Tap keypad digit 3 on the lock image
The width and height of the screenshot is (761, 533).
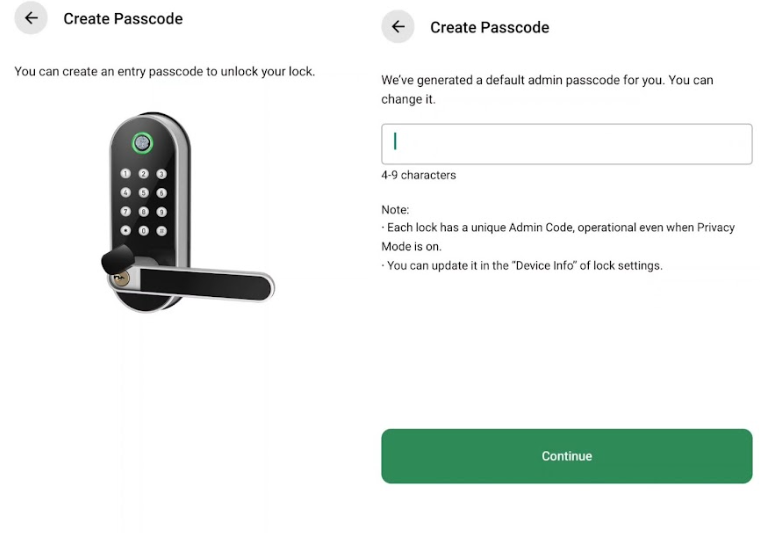(162, 174)
